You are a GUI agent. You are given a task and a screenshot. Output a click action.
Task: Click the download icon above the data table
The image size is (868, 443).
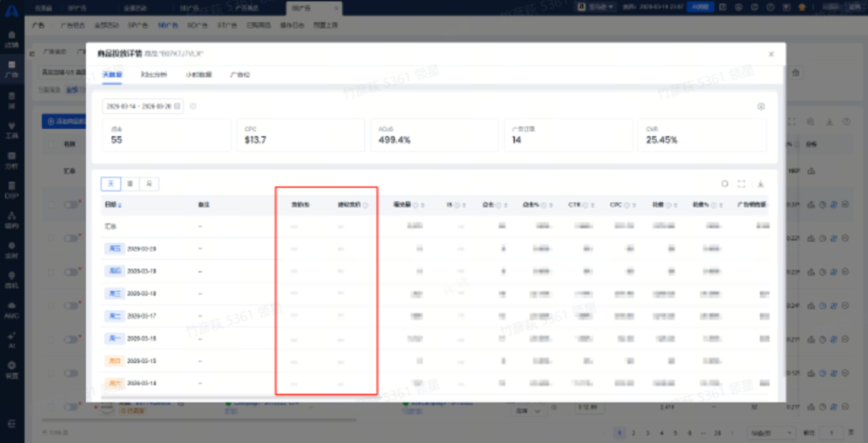tap(760, 184)
